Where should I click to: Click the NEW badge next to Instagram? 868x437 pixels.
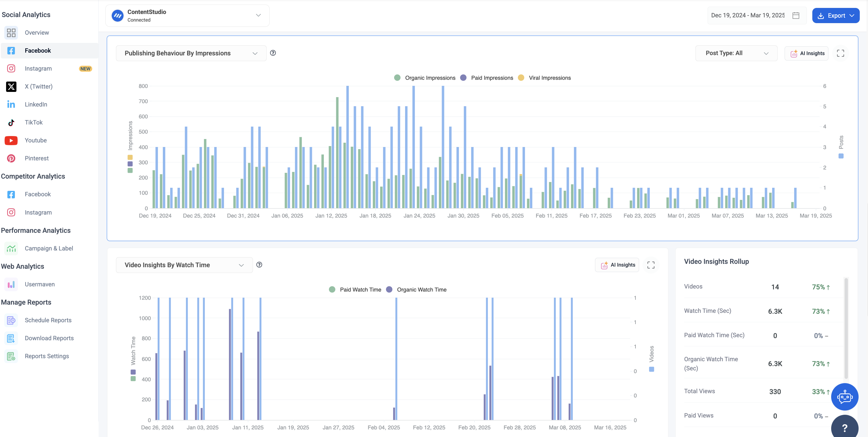[86, 69]
